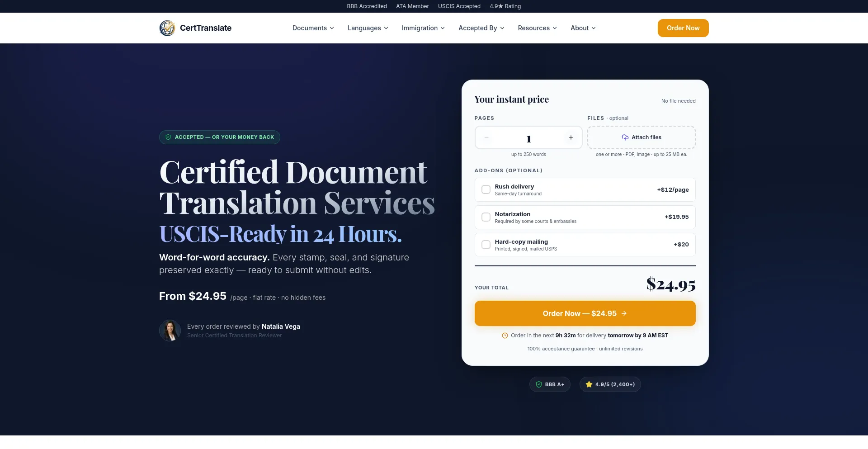Open the Resources navigation dropdown
Viewport: 868px width, 449px height.
point(538,28)
